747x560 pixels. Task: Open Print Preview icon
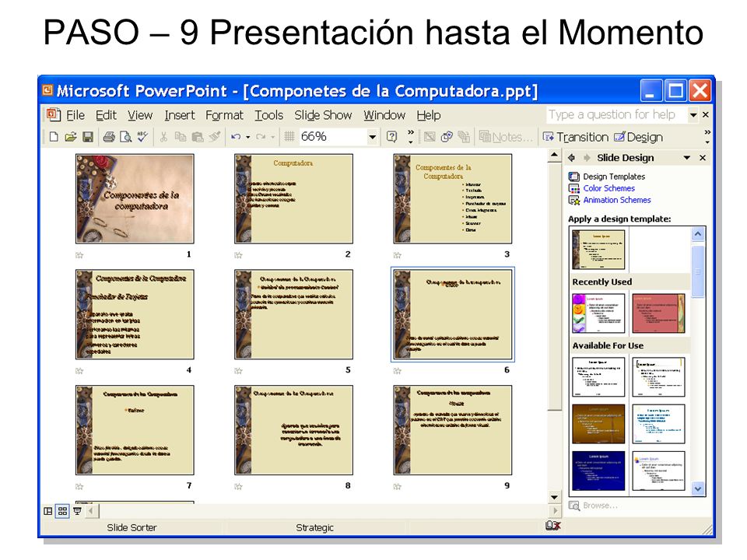click(125, 137)
